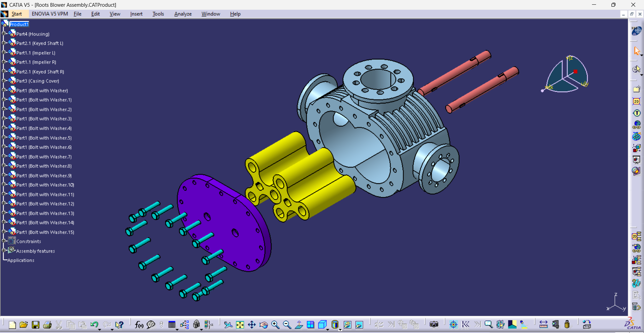
Task: Open the Start menu
Action: point(16,14)
